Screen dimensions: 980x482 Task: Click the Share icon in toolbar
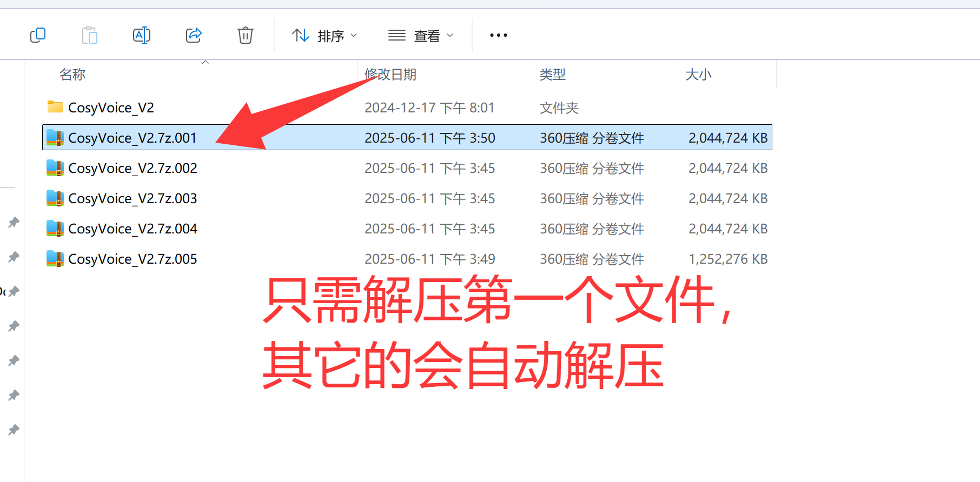pyautogui.click(x=194, y=36)
